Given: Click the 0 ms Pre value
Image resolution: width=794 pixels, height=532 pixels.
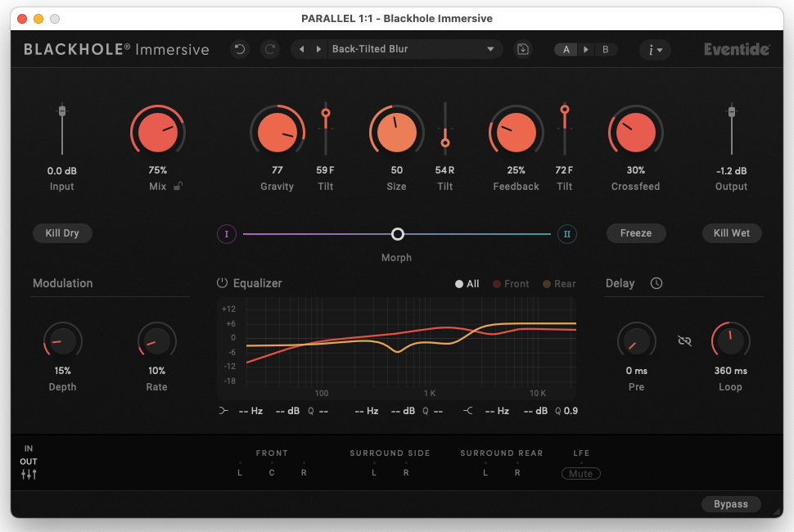Looking at the screenshot, I should (x=637, y=371).
